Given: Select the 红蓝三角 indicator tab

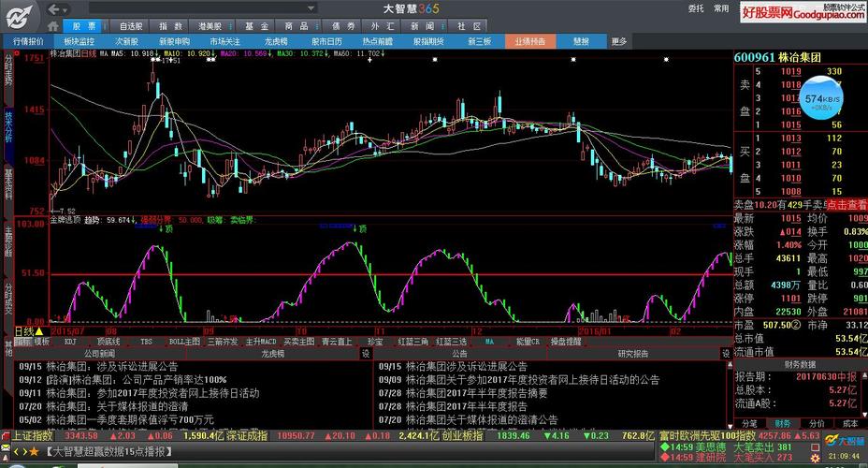Looking at the screenshot, I should pyautogui.click(x=413, y=342).
